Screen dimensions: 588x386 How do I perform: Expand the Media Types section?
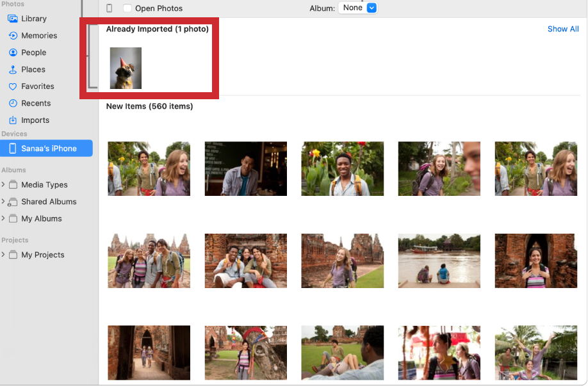click(3, 184)
